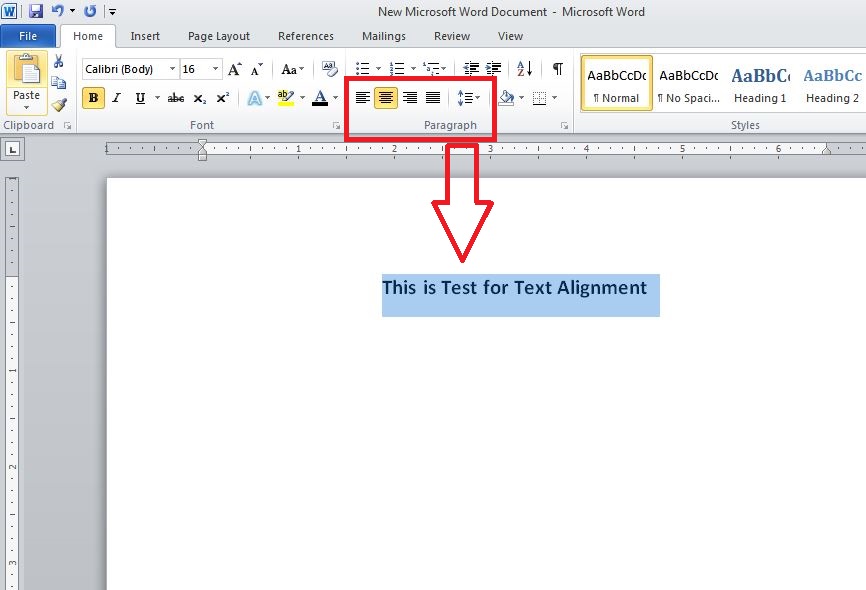866x590 pixels.
Task: Select the Strikethrough icon
Action: point(176,97)
